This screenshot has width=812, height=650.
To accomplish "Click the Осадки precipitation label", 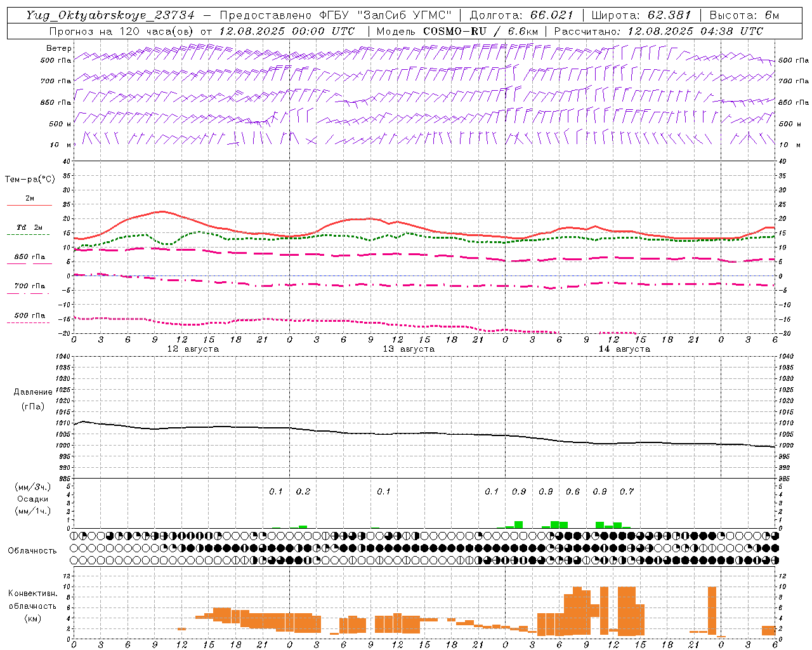I will (x=33, y=499).
